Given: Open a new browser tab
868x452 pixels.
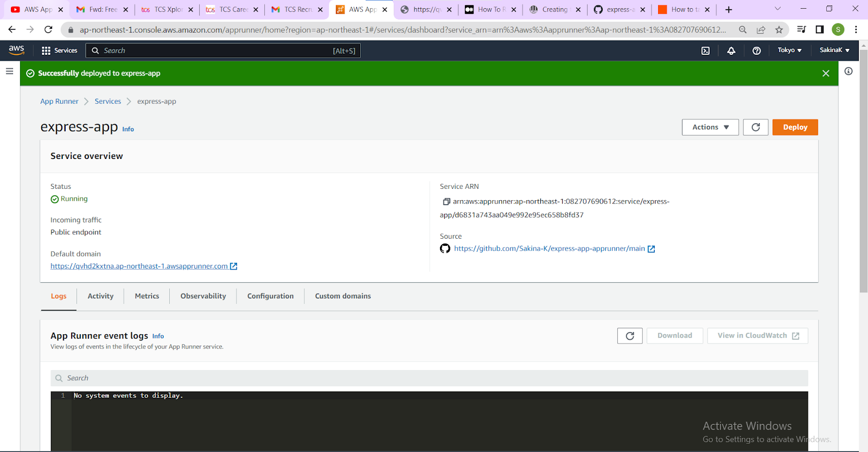Looking at the screenshot, I should pos(729,10).
